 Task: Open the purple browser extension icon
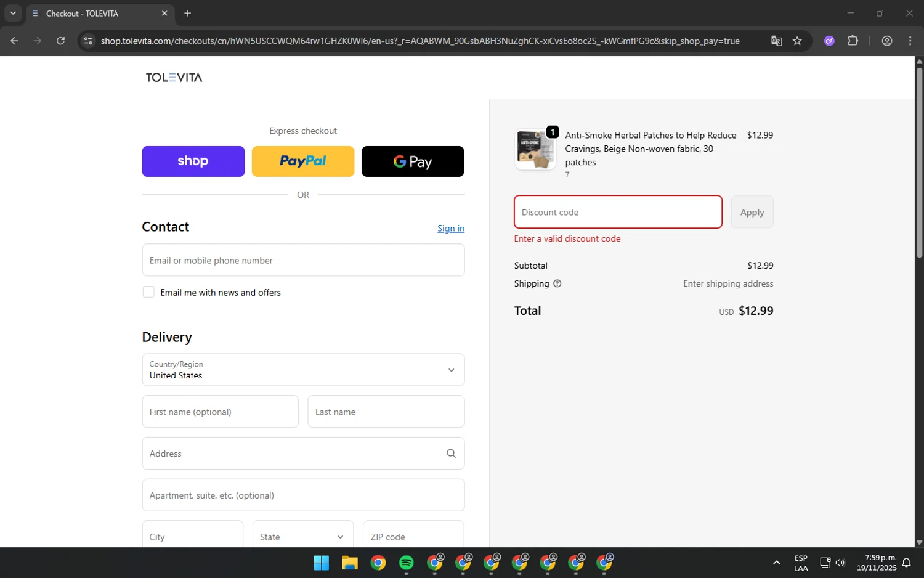(829, 41)
